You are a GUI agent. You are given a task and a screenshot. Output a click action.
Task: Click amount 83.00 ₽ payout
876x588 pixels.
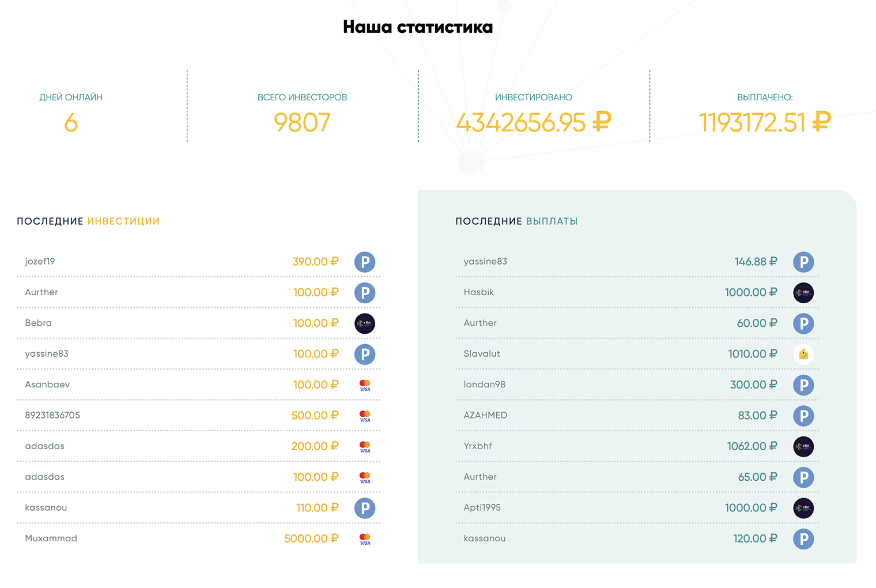pos(758,416)
